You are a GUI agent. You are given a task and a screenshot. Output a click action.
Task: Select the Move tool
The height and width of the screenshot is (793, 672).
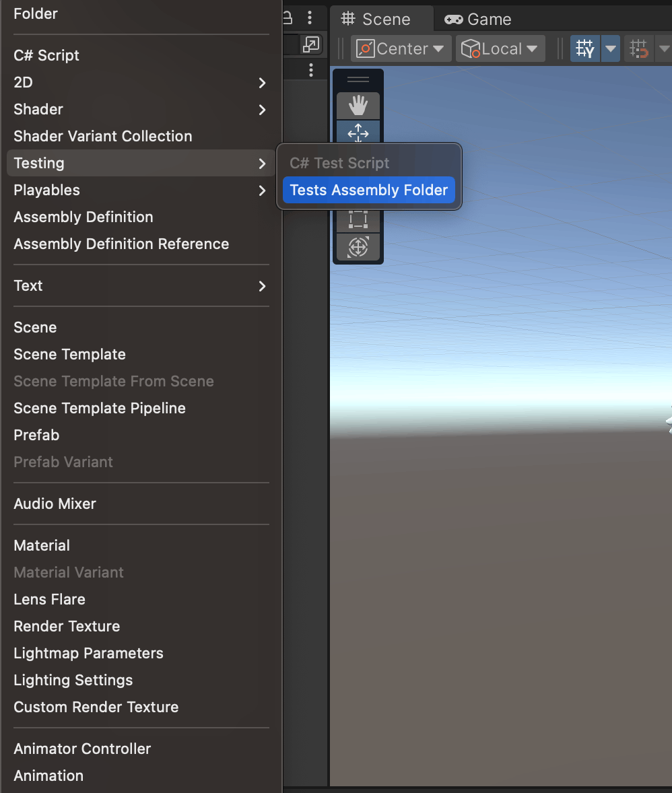click(358, 132)
